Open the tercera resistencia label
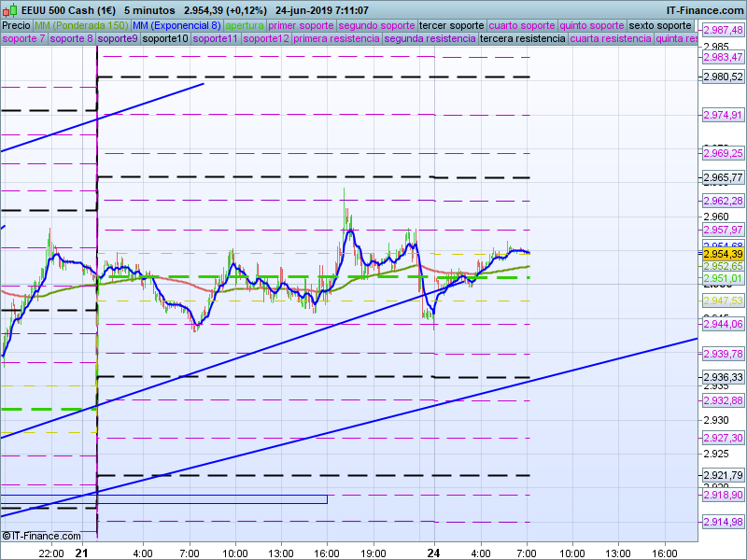Image resolution: width=747 pixels, height=560 pixels. point(522,39)
